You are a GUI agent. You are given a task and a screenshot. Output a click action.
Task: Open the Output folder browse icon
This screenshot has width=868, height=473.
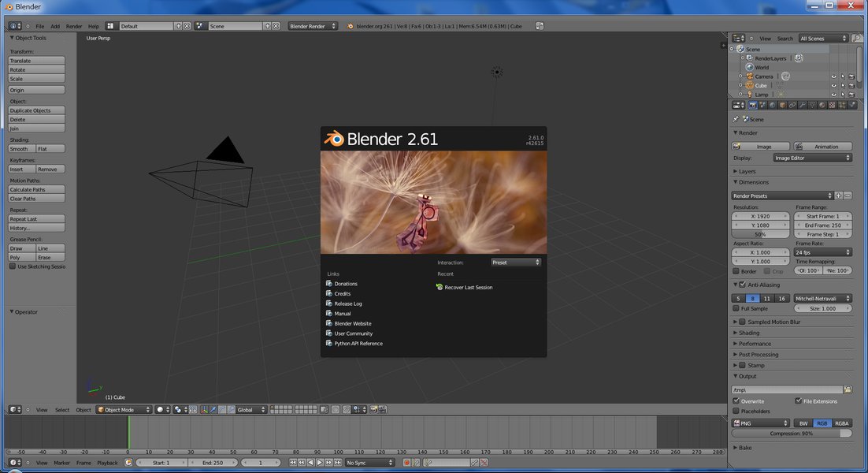point(848,390)
